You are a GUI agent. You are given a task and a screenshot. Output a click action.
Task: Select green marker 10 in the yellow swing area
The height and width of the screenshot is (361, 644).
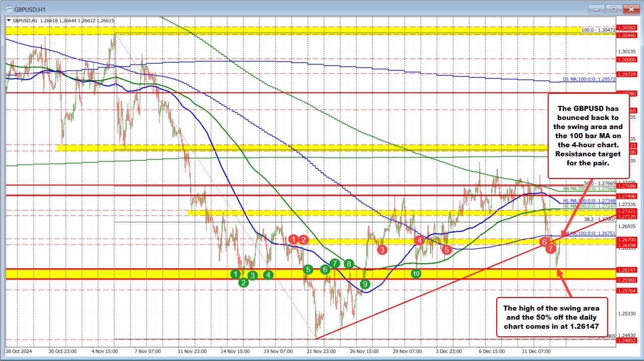tap(416, 273)
